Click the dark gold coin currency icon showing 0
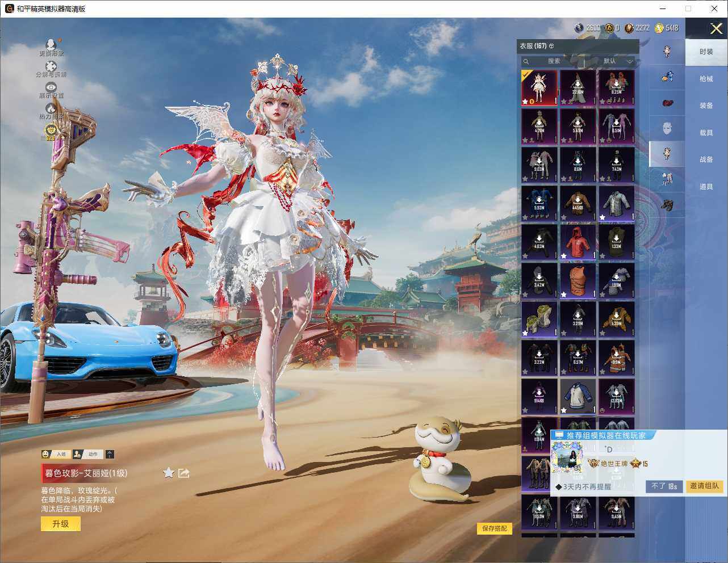The image size is (728, 563). 609,28
